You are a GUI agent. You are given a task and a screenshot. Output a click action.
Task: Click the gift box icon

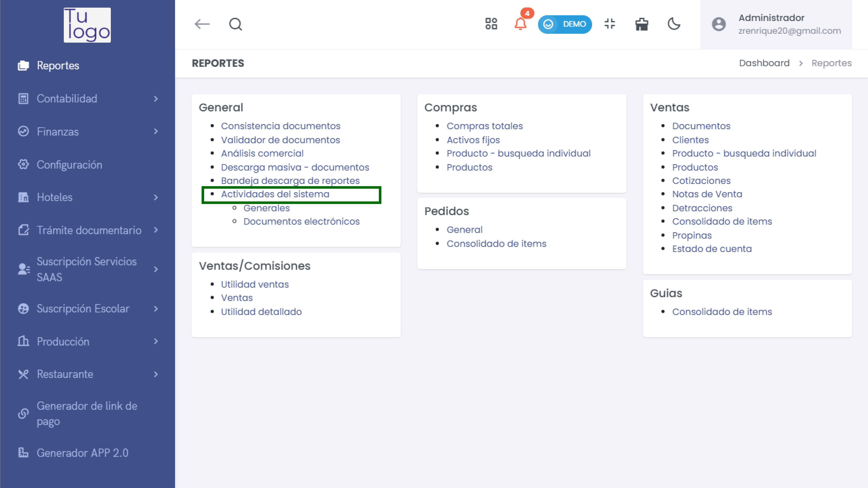(642, 24)
